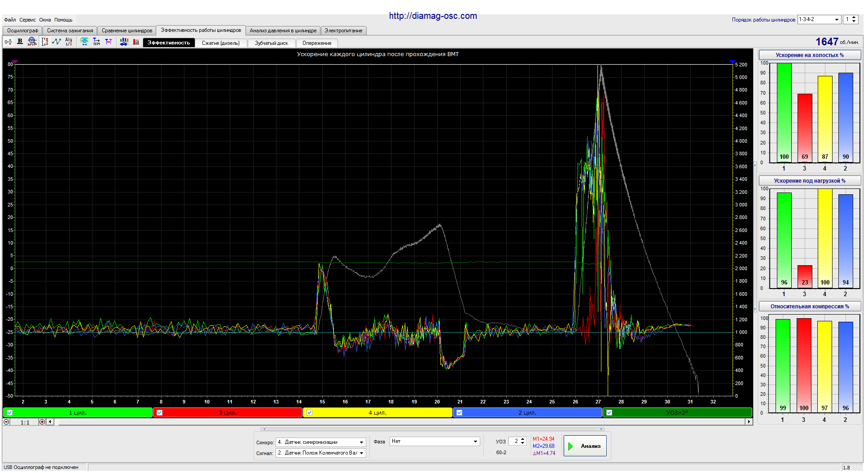
Task: Click the cyan waveform measurement icon
Action: click(x=84, y=42)
